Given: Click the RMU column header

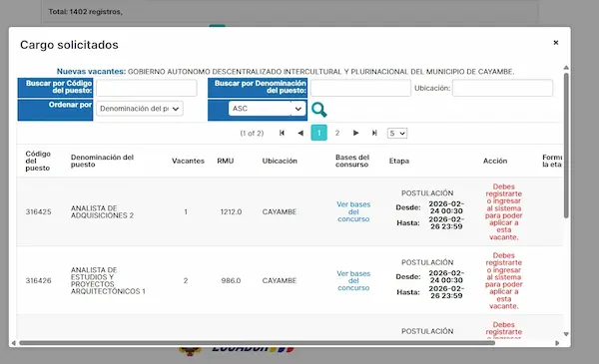Looking at the screenshot, I should [x=226, y=161].
